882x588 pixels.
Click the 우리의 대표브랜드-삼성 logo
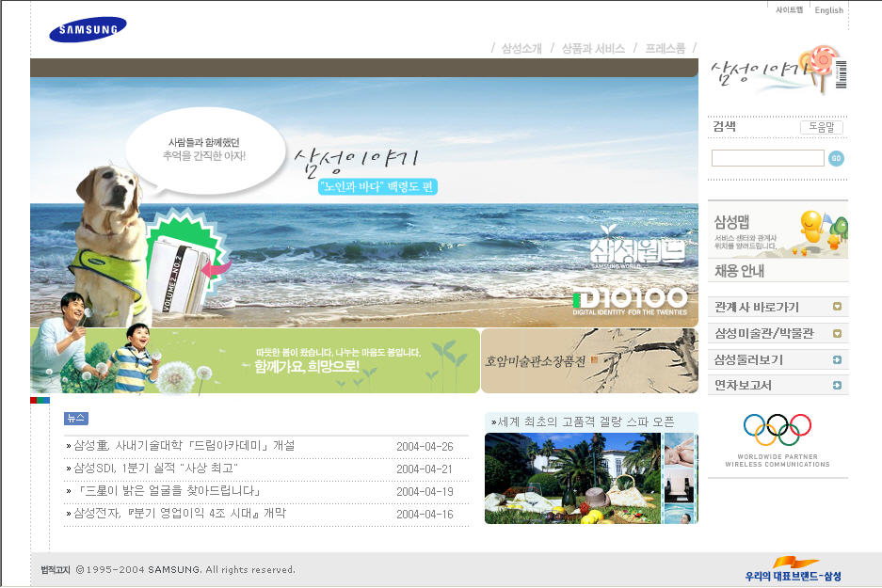794,569
